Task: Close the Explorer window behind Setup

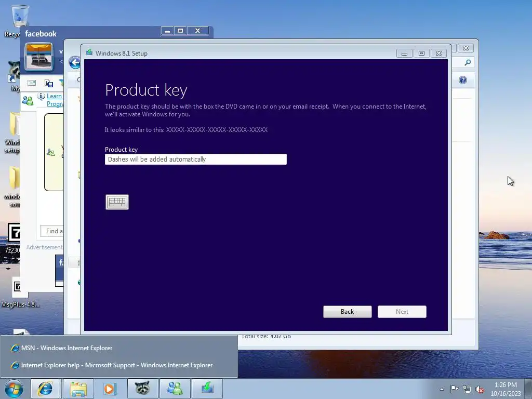Action: (x=466, y=48)
